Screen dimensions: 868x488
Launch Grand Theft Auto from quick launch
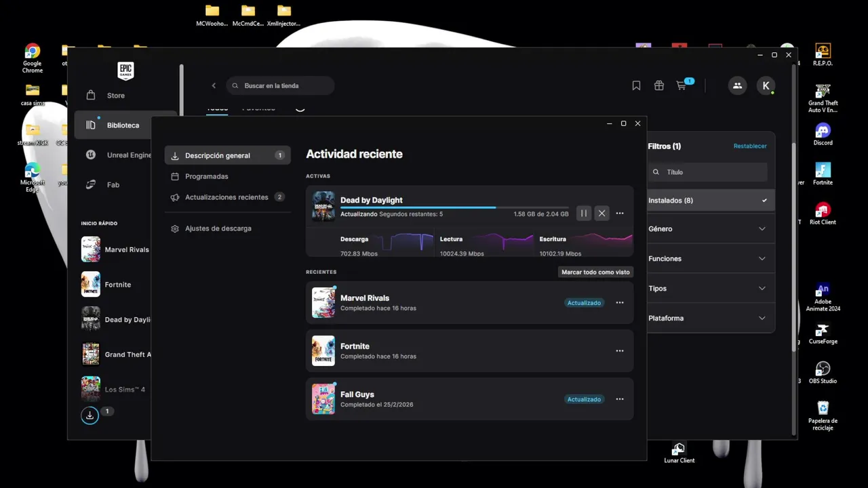pyautogui.click(x=115, y=354)
